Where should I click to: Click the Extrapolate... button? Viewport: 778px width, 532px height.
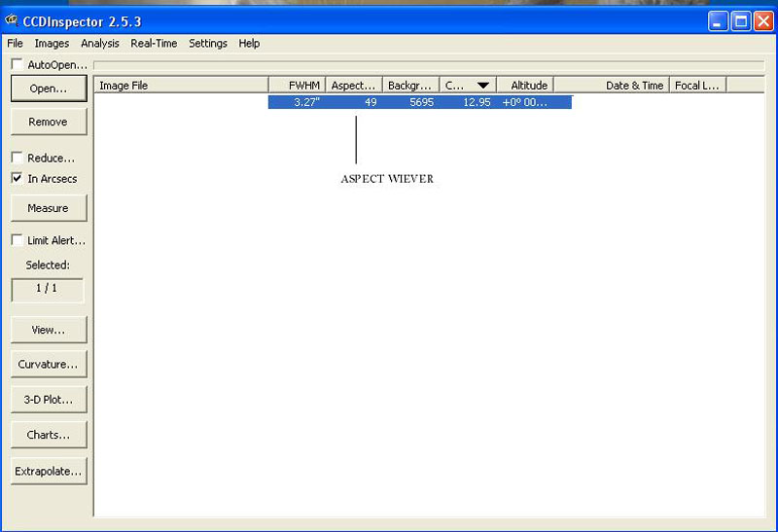[49, 471]
